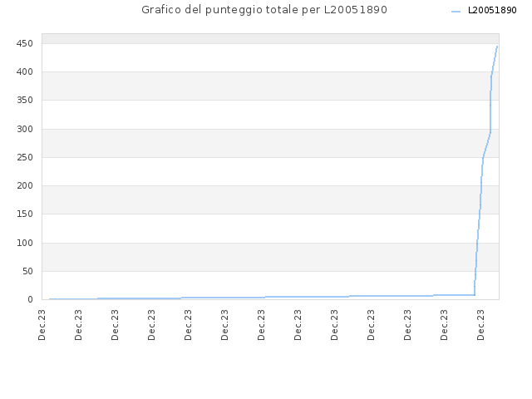Viewport: 532px width, 399px height.
Task: Click the chart title text
Action: 264,10
